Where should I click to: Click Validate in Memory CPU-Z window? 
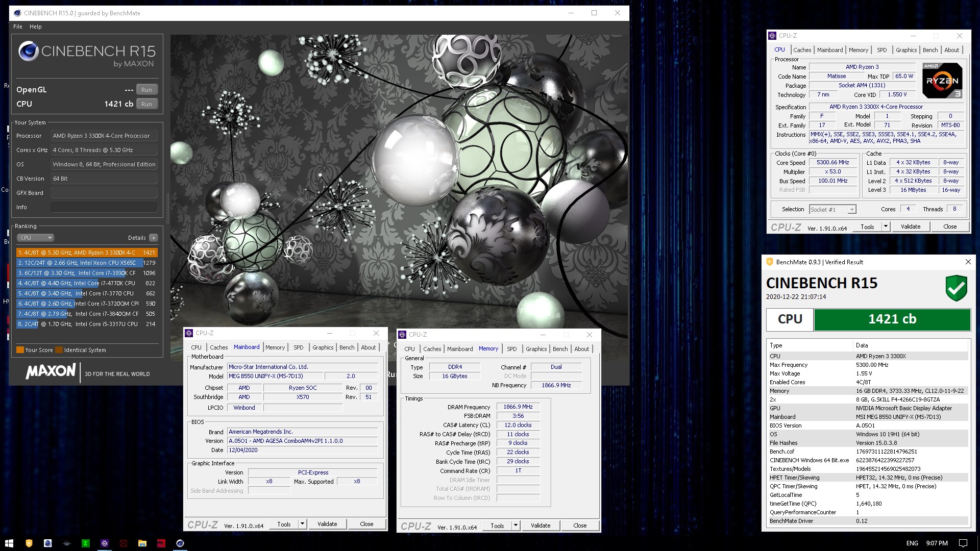coord(541,525)
